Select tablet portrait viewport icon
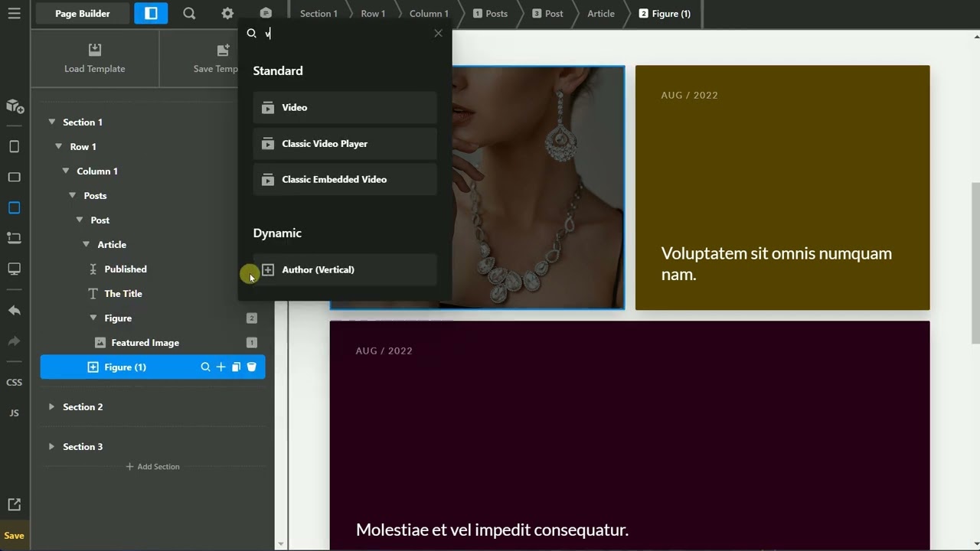The image size is (980, 551). coord(14,146)
